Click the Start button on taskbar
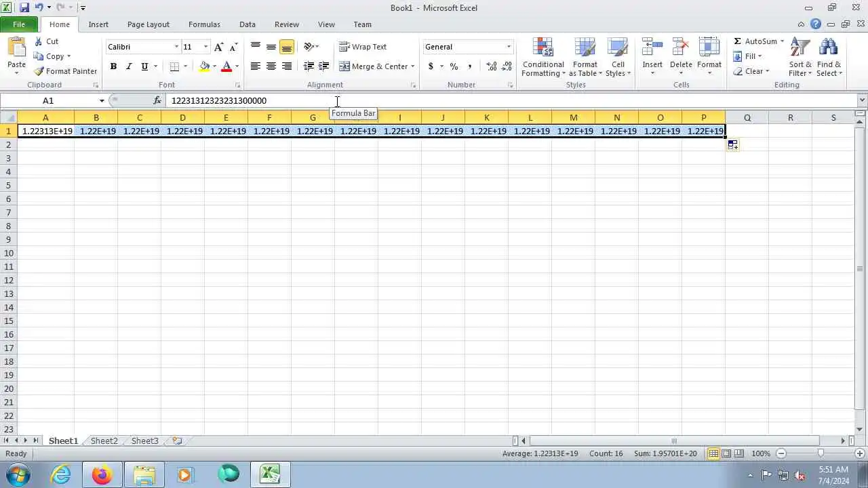Screen dimensions: 868x488 coord(18,474)
